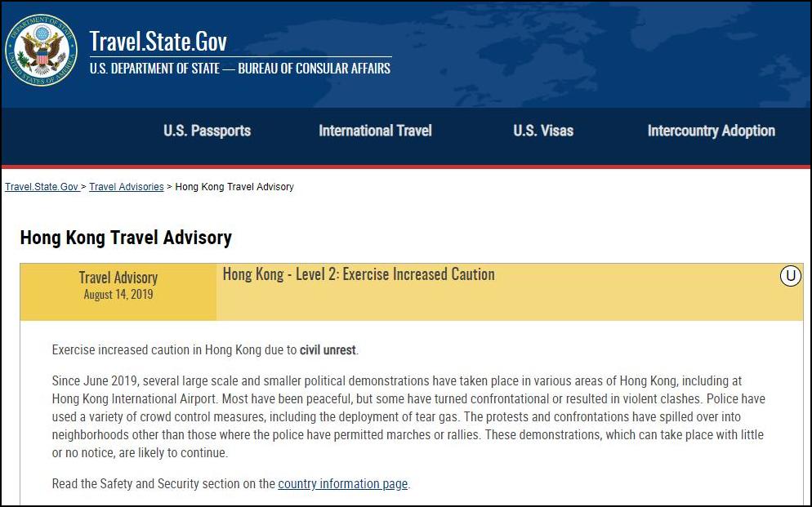Open the Travel.State.Gov site title
The height and width of the screenshot is (507, 812).
[158, 41]
